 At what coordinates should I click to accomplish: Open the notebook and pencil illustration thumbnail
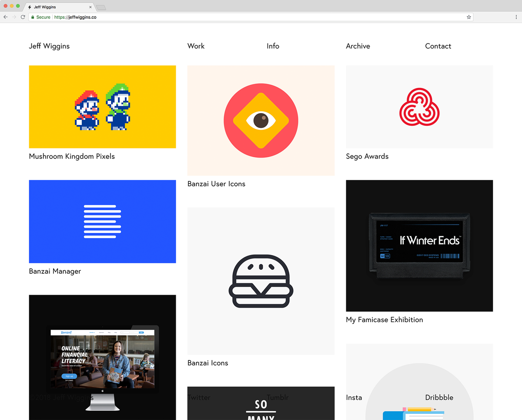[419, 382]
